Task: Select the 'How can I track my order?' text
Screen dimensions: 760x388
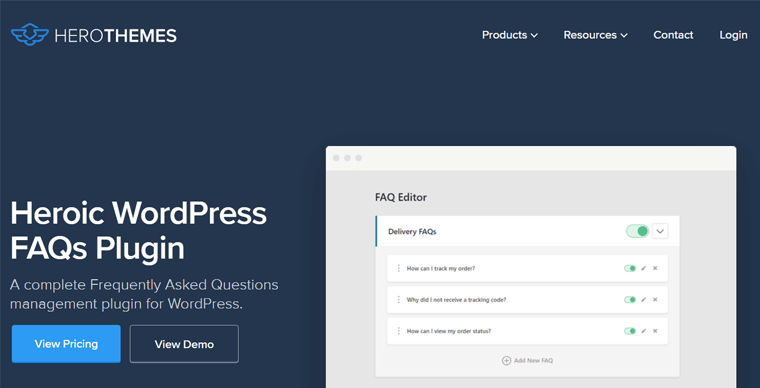Action: 441,268
